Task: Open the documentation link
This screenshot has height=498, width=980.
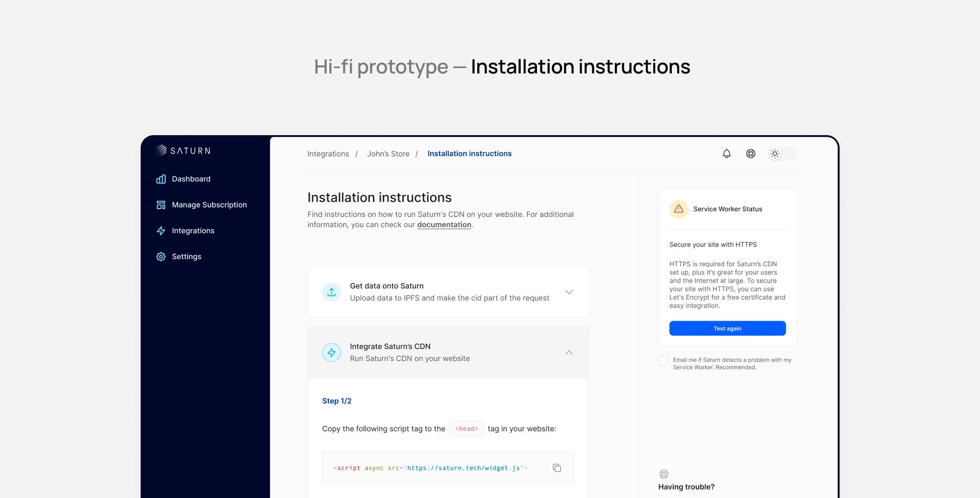Action: click(444, 225)
